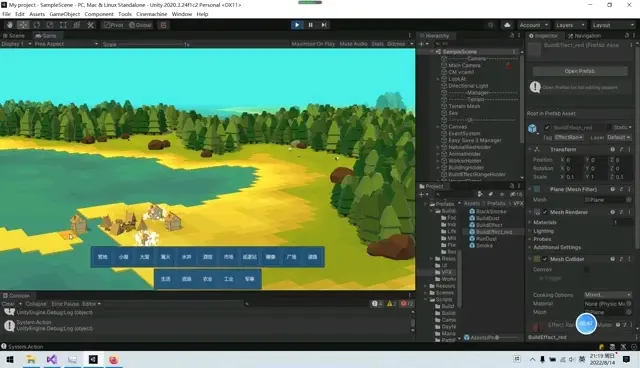Select the Hand tool in the toolbar
The width and height of the screenshot is (640, 368).
point(10,25)
